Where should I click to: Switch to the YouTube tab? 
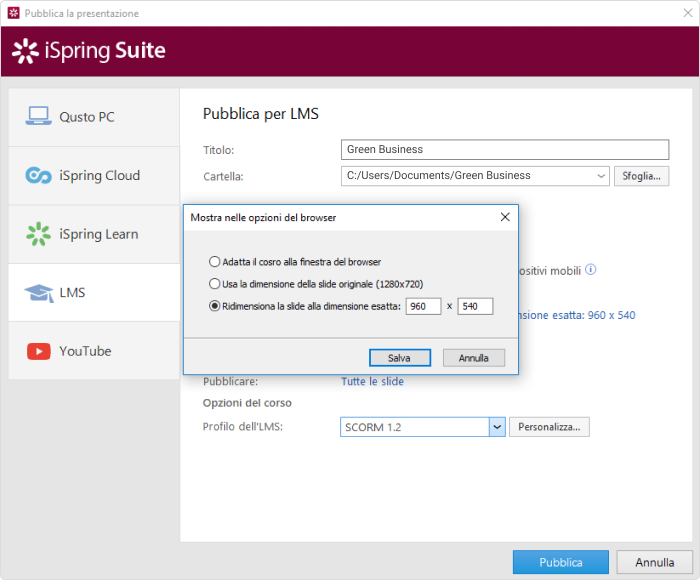pos(94,351)
